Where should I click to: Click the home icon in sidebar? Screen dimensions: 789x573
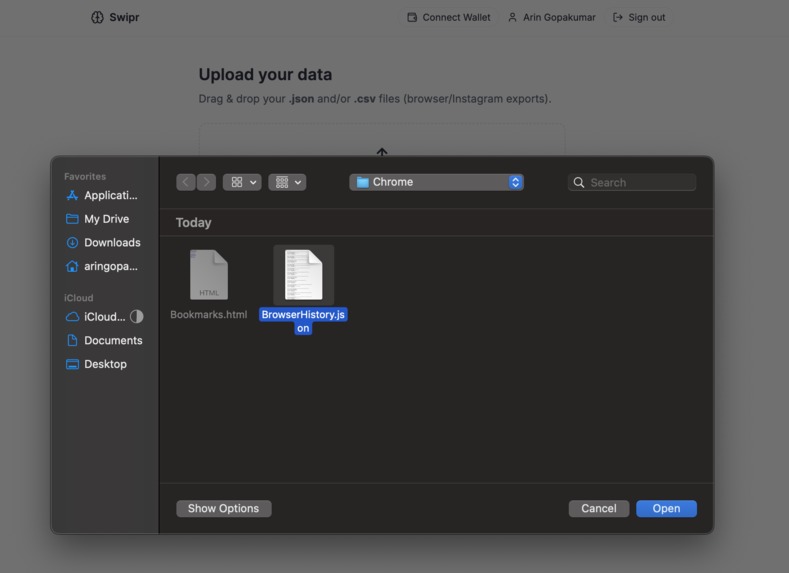point(72,266)
